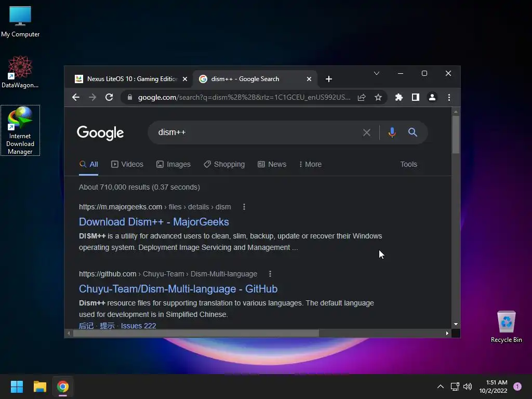Open Chuyu-Team/Dism-Multi-language GitHub link
Image resolution: width=532 pixels, height=399 pixels.
click(x=178, y=289)
